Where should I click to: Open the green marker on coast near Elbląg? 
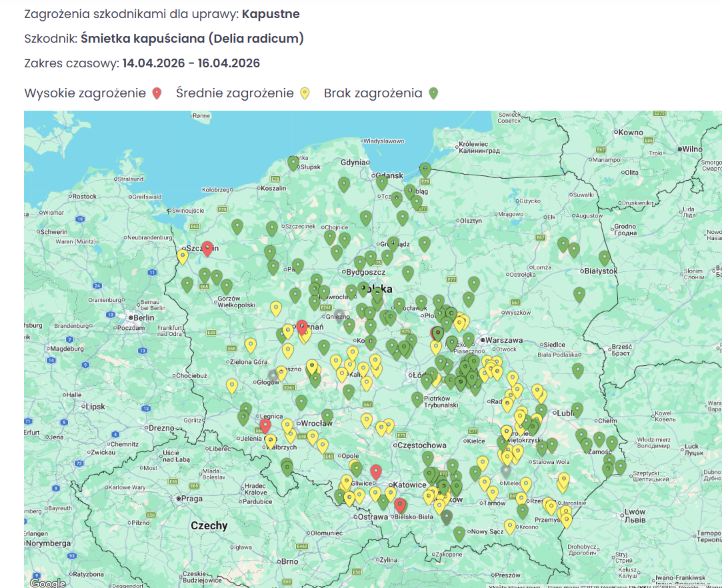(425, 169)
